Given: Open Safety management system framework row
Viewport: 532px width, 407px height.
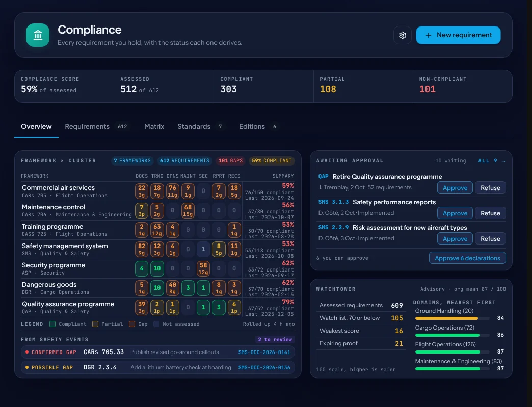Looking at the screenshot, I should point(158,249).
